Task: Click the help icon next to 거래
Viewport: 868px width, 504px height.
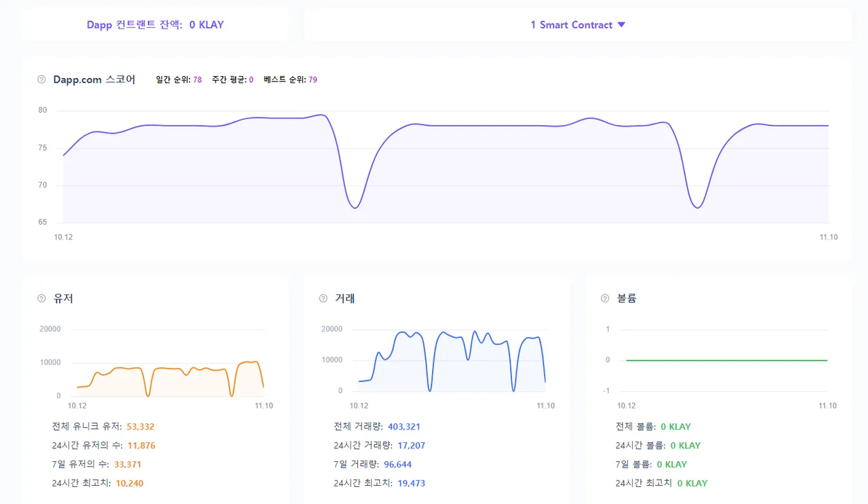Action: [x=323, y=298]
